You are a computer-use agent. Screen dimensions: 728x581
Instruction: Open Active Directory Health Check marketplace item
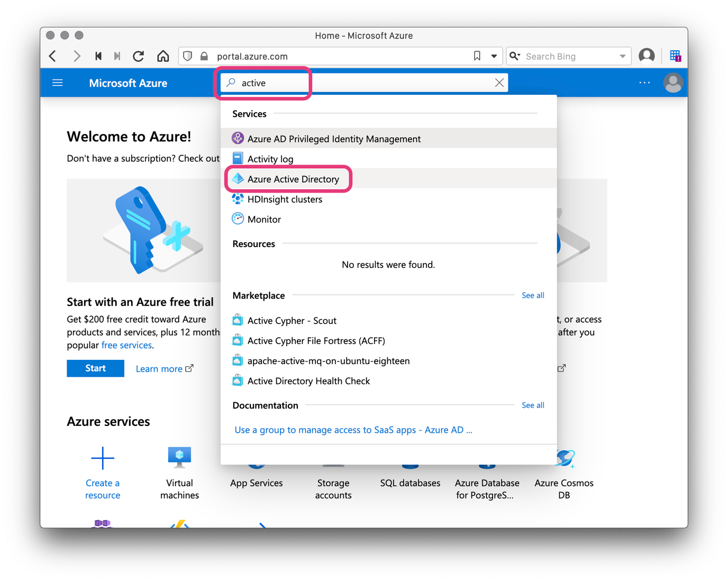(x=308, y=380)
